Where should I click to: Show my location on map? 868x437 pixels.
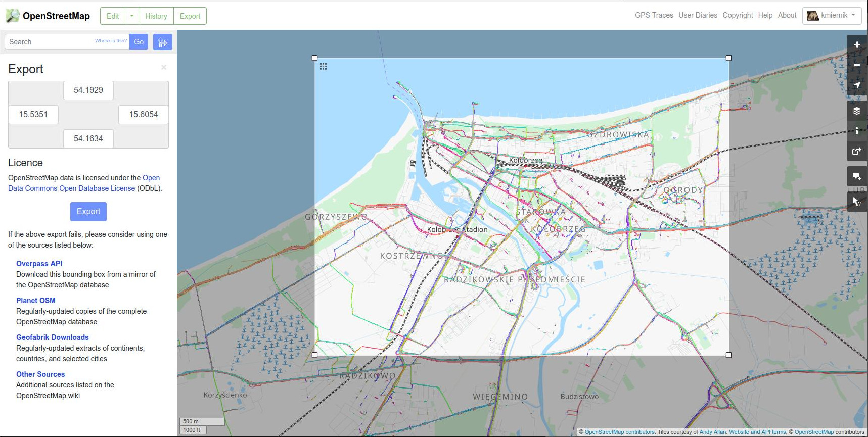tap(857, 85)
